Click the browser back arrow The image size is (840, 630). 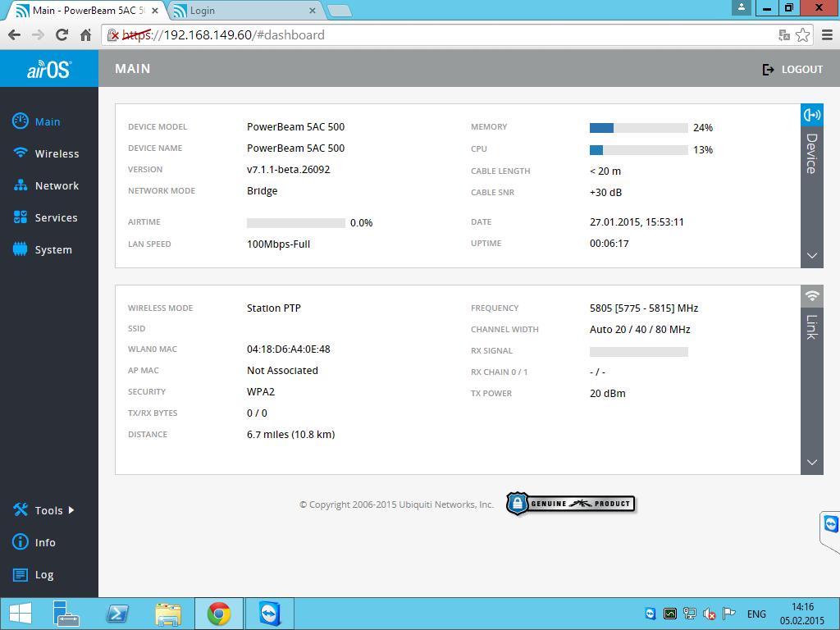[x=15, y=35]
